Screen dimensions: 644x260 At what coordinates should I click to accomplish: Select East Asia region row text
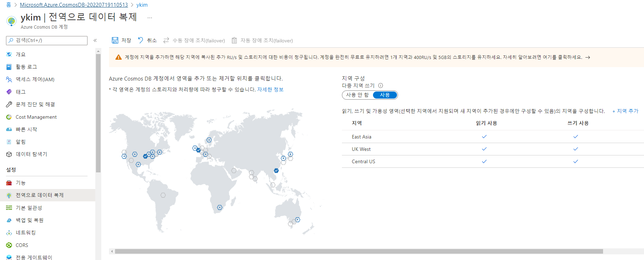[x=361, y=137]
